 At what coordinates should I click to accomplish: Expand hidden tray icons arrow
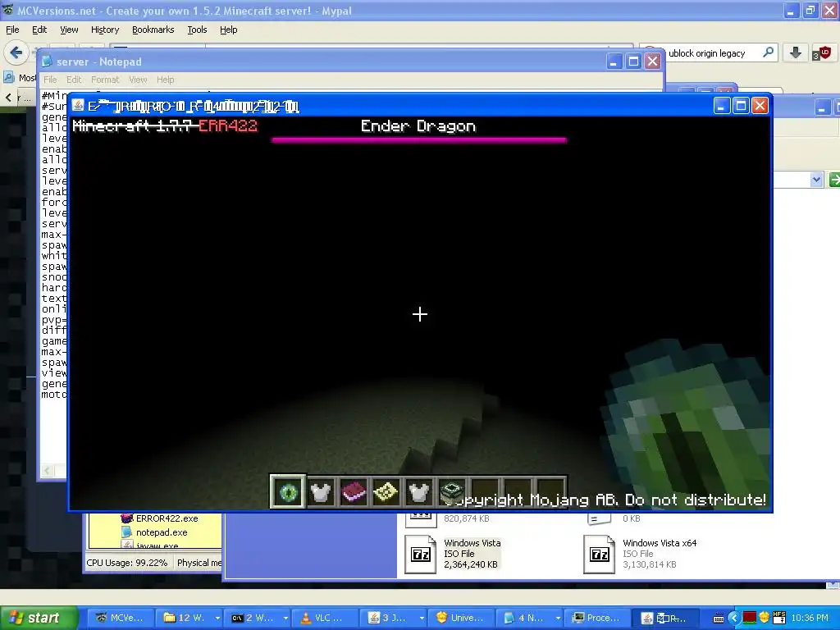click(x=734, y=618)
